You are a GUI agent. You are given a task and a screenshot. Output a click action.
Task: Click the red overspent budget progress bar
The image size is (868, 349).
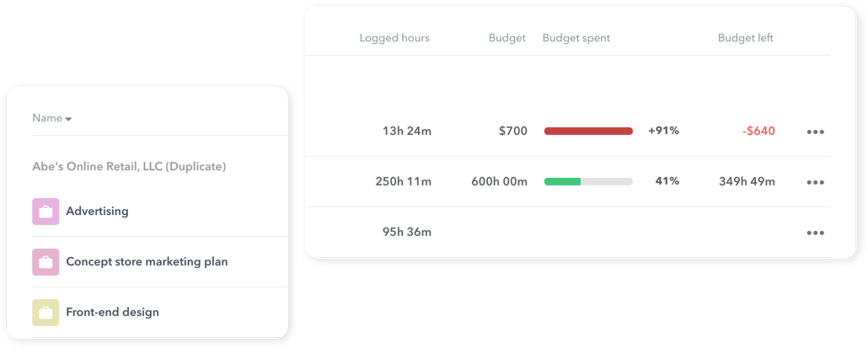[588, 132]
